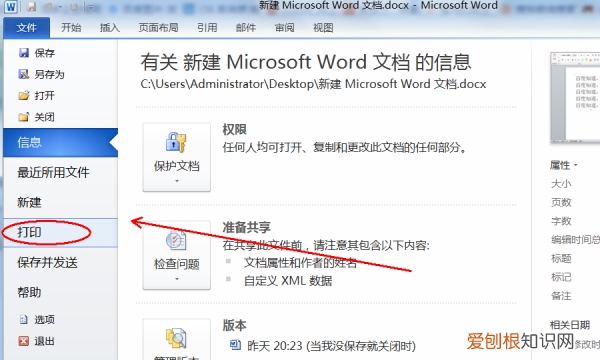The width and height of the screenshot is (600, 360).
Task: Select 保存并发送 in the sidebar
Action: [x=60, y=262]
